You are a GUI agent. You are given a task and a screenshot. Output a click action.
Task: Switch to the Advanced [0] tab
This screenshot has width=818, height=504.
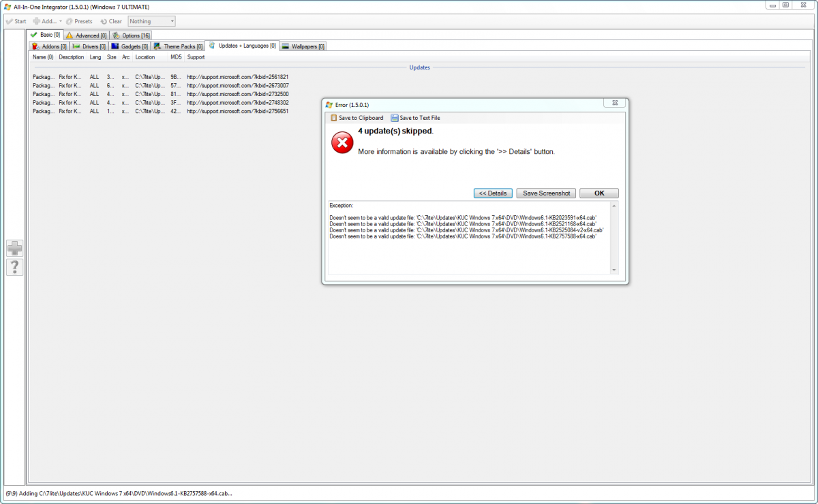pyautogui.click(x=87, y=35)
